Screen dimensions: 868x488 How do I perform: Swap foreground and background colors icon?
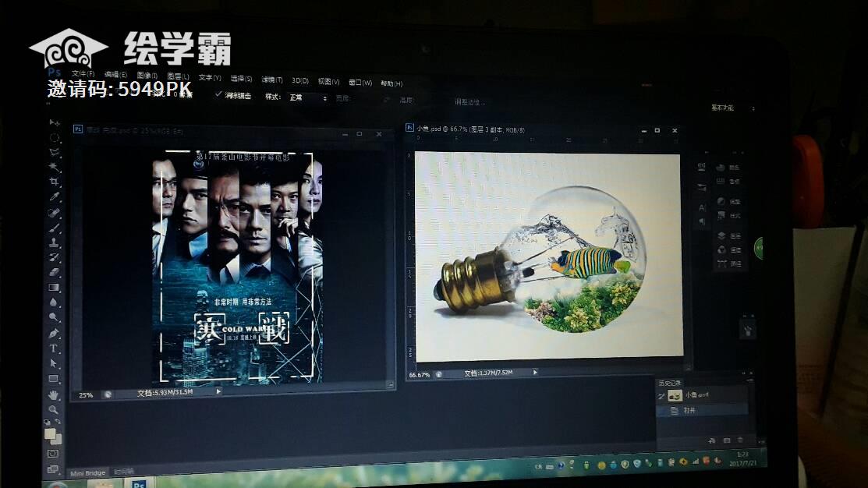58,423
